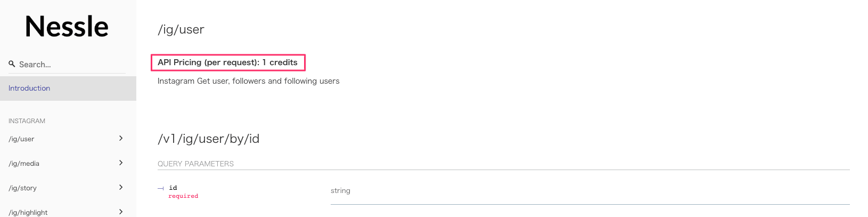Expand the /ig/media chevron arrow
The image size is (868, 217).
(121, 163)
